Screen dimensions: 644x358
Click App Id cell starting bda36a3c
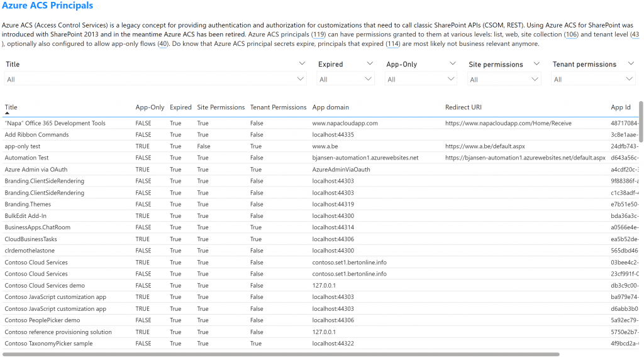point(625,215)
